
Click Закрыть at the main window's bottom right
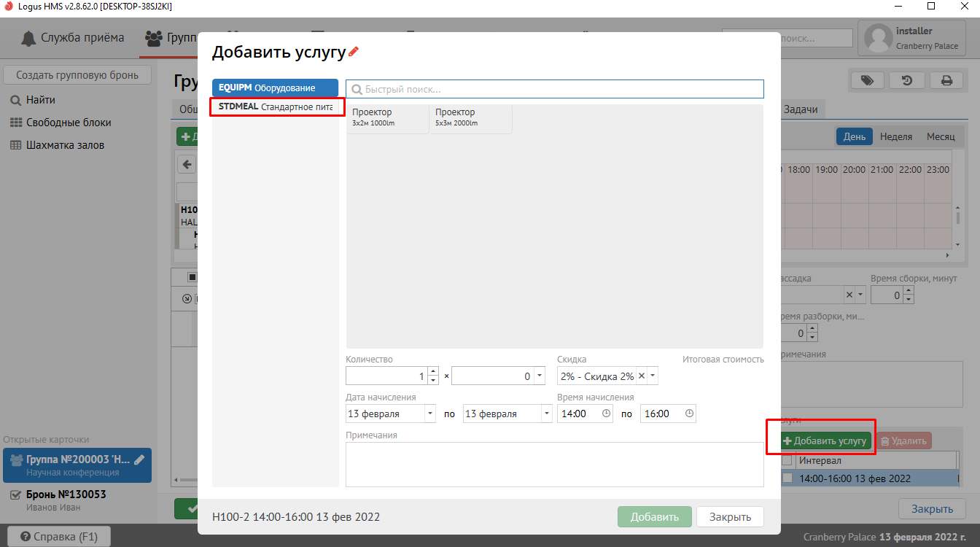(933, 509)
